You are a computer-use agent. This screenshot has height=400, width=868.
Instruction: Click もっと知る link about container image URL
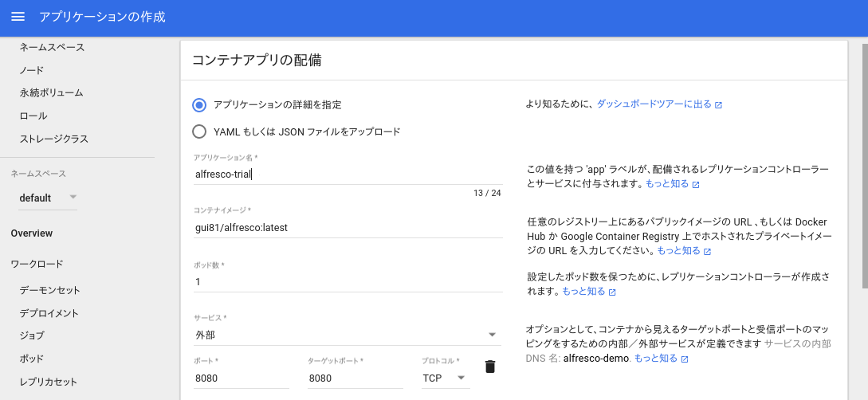click(x=678, y=251)
